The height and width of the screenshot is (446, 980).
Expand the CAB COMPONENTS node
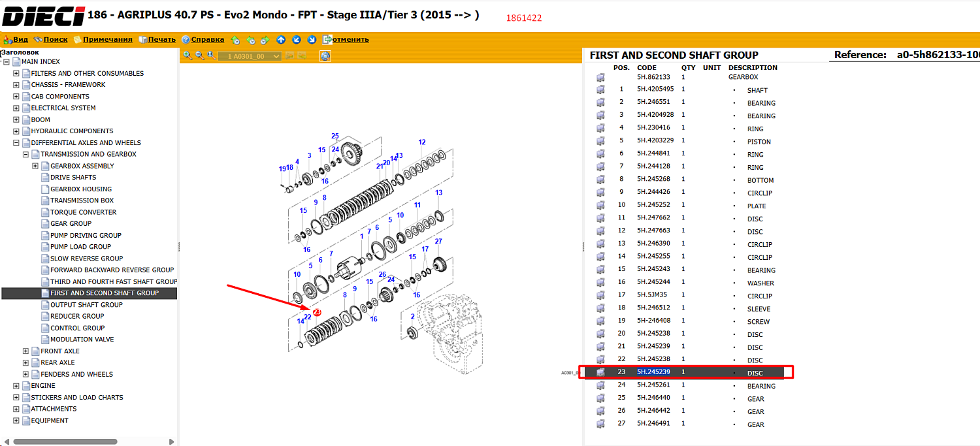point(16,97)
